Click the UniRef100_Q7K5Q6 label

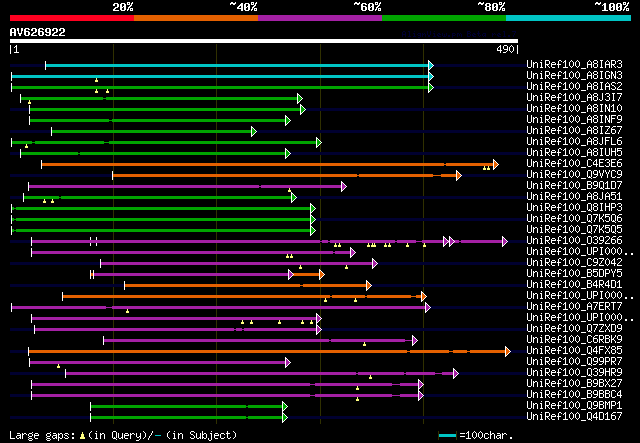click(x=574, y=219)
